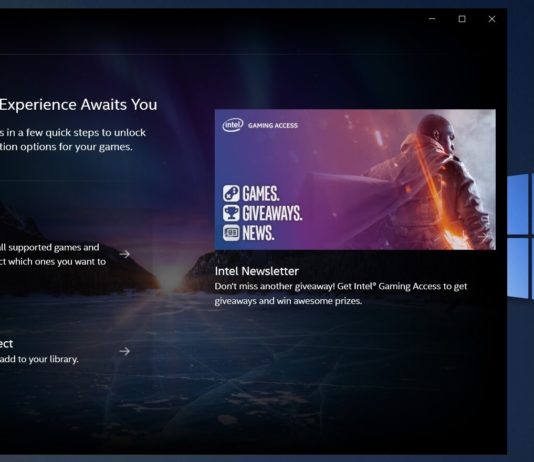Click 'Experience Awaits You' heading text
Image resolution: width=534 pixels, height=462 pixels.
pyautogui.click(x=78, y=105)
